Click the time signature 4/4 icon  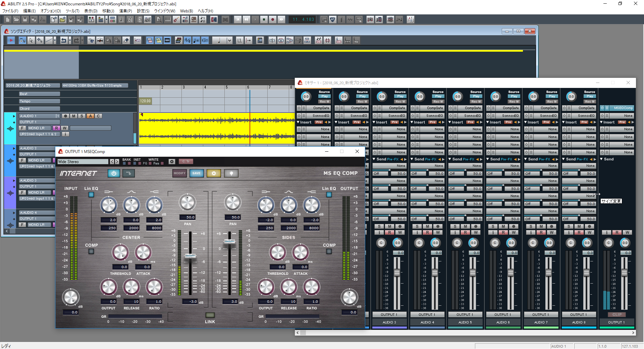tap(187, 40)
